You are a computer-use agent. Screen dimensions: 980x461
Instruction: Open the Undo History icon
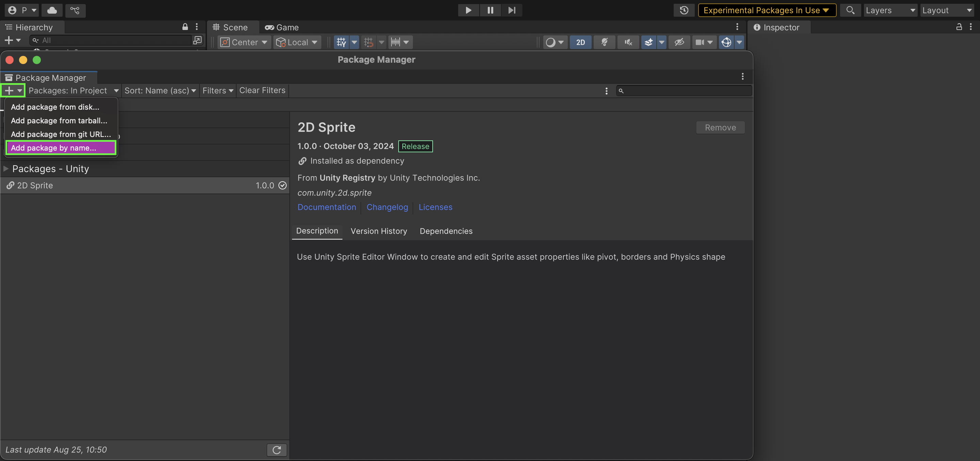click(684, 10)
